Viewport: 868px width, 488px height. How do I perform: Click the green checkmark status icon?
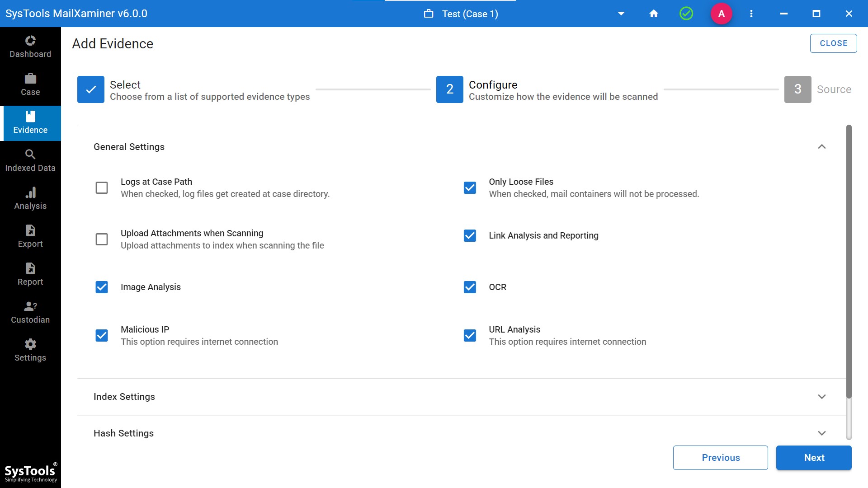pyautogui.click(x=686, y=14)
